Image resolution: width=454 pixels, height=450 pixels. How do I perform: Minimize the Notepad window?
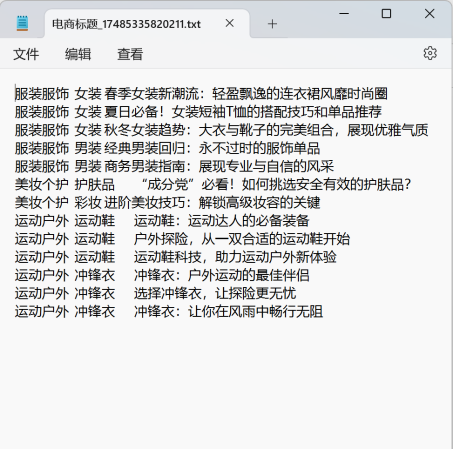click(x=344, y=14)
